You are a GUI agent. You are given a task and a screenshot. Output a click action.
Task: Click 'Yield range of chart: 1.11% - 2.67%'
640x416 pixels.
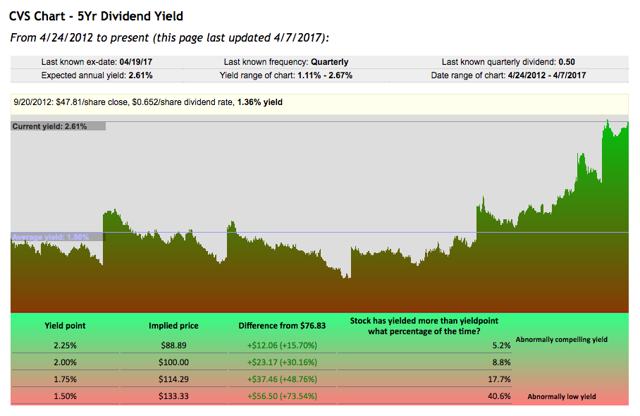tap(286, 76)
